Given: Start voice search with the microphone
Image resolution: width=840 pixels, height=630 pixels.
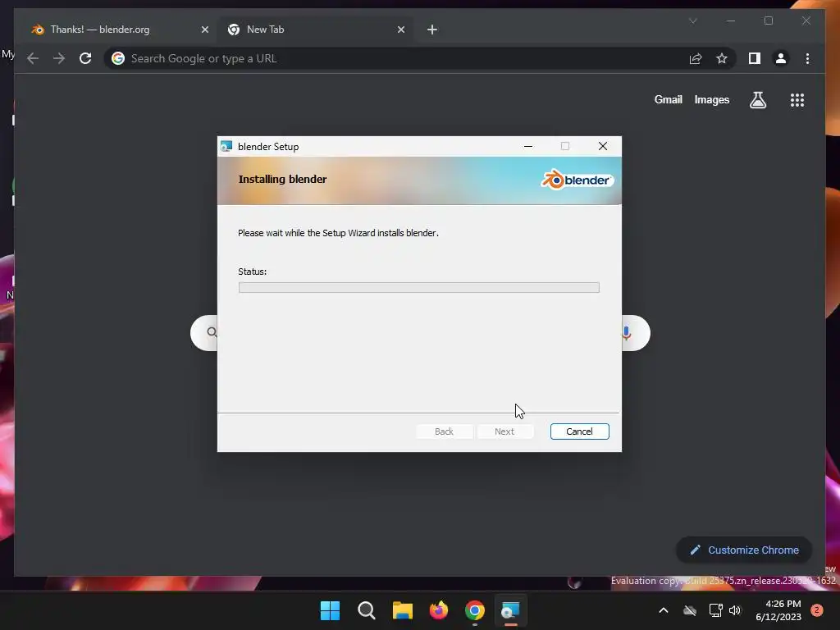Looking at the screenshot, I should 626,333.
